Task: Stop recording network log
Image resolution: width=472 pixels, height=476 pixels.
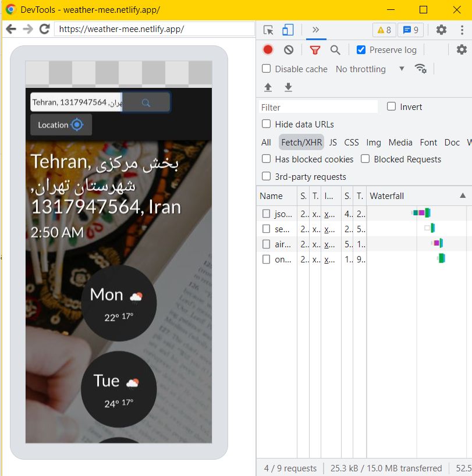Action: 268,50
